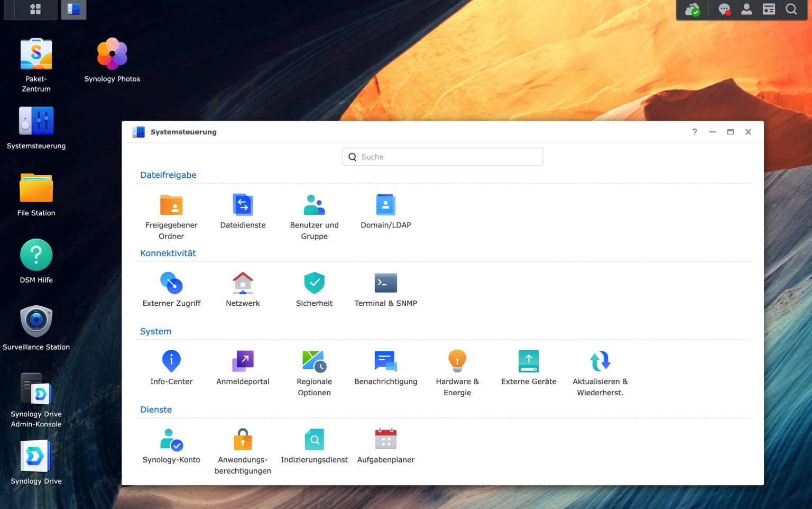Launch Surveillance Station from desktop
Image resolution: width=812 pixels, height=509 pixels.
[36, 329]
